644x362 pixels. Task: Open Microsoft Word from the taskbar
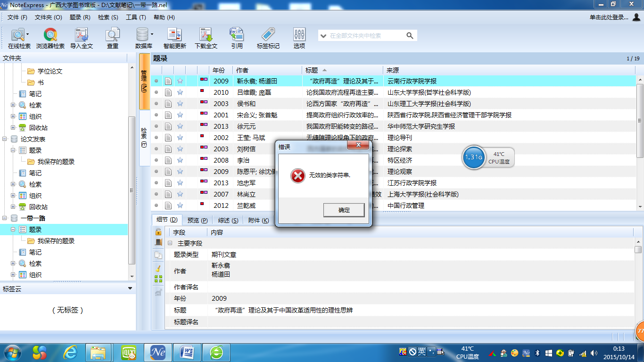187,352
